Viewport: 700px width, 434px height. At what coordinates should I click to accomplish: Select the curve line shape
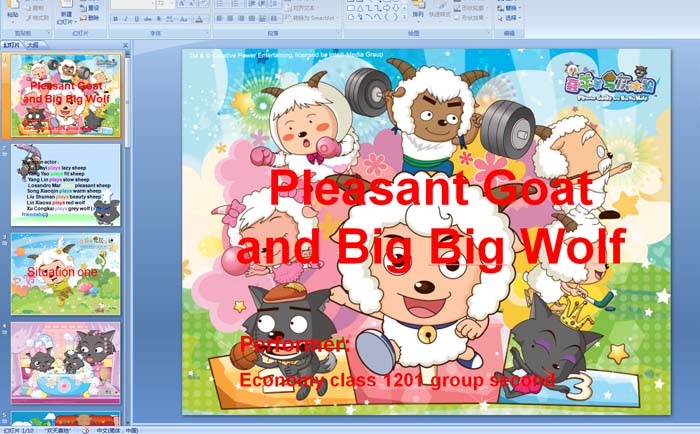click(x=378, y=17)
